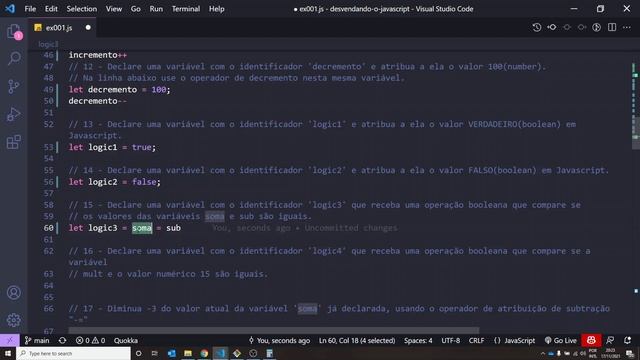Open Task View on taskbar
The image size is (640, 360).
pos(155,353)
